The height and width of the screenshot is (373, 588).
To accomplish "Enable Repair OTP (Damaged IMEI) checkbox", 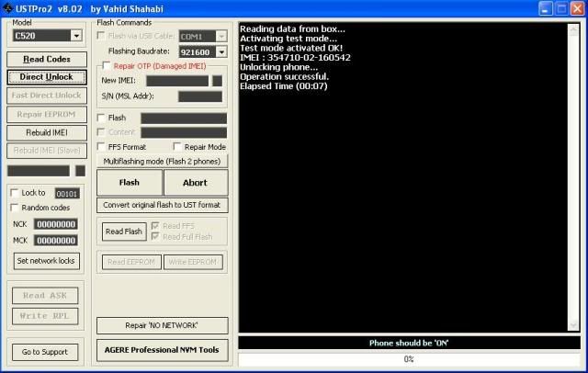I will click(x=107, y=66).
